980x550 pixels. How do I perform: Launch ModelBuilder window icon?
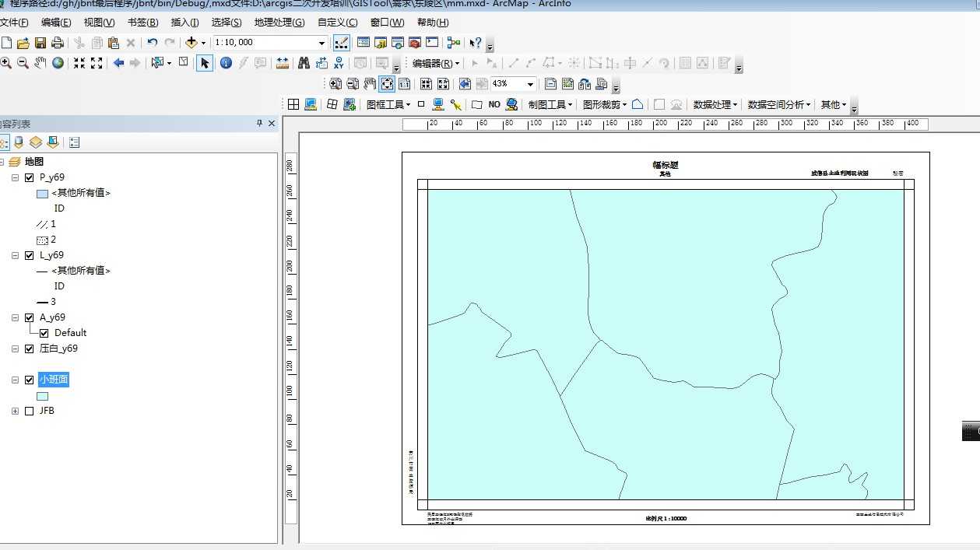453,43
